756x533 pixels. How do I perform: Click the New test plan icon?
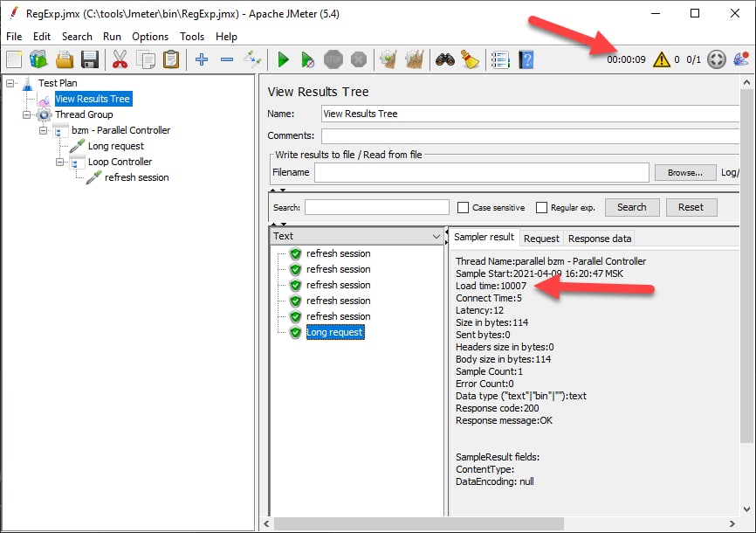[x=14, y=60]
